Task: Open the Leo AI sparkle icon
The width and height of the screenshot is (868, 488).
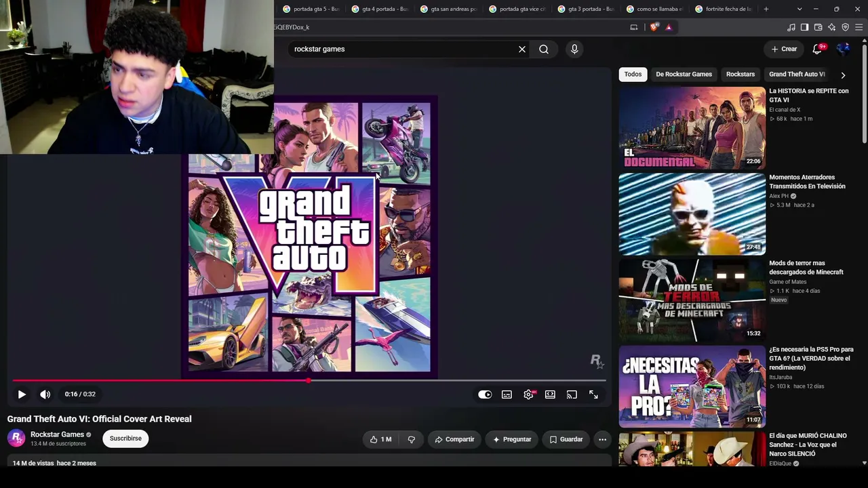Action: [x=832, y=27]
